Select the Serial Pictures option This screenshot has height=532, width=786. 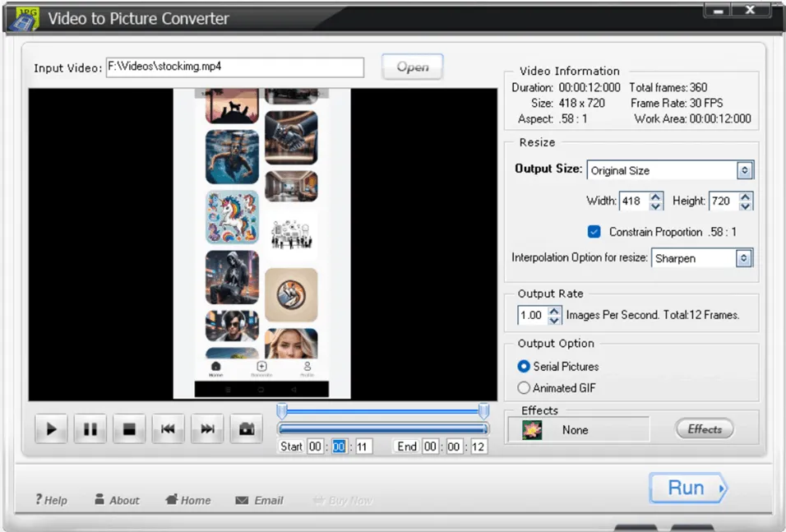point(524,367)
